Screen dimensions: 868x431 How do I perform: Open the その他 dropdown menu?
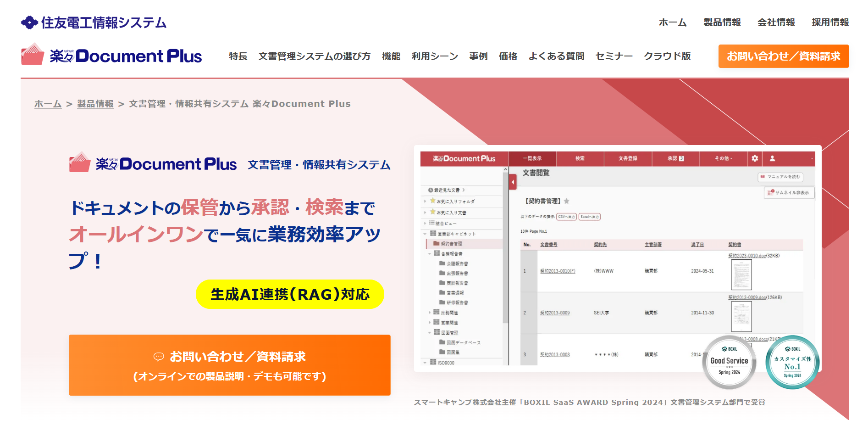tap(723, 159)
